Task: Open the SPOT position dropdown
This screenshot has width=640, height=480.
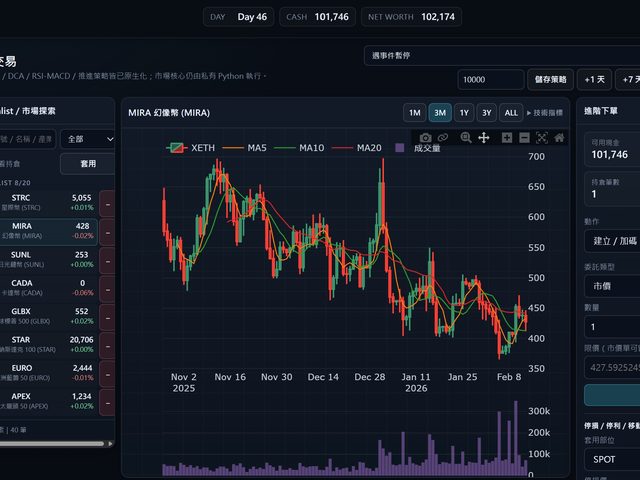Action: [x=612, y=459]
